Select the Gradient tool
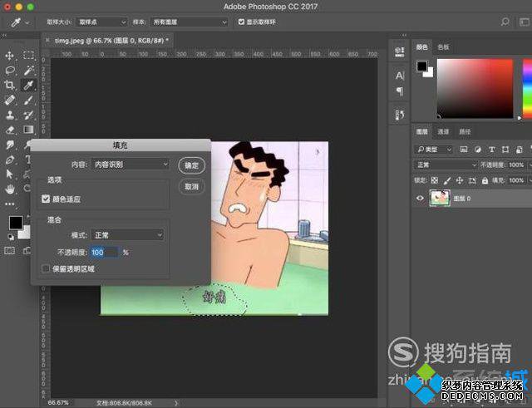The height and width of the screenshot is (408, 532). click(x=28, y=130)
